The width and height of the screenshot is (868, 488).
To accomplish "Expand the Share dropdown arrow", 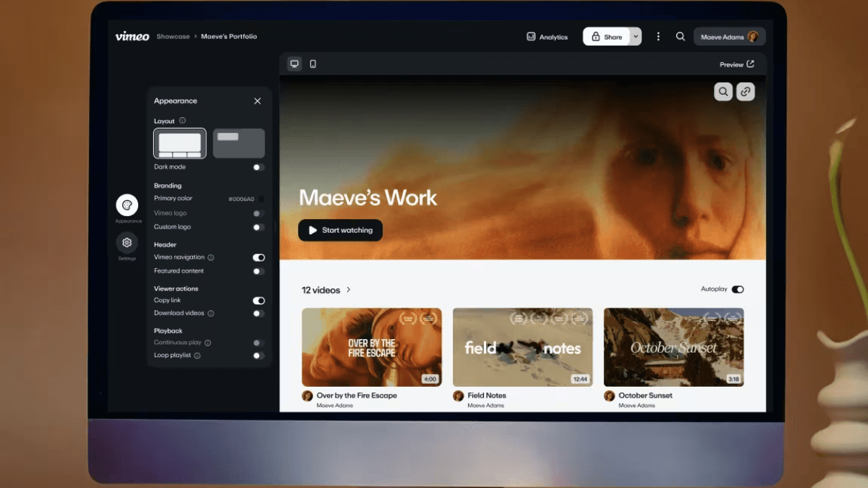I will point(636,37).
